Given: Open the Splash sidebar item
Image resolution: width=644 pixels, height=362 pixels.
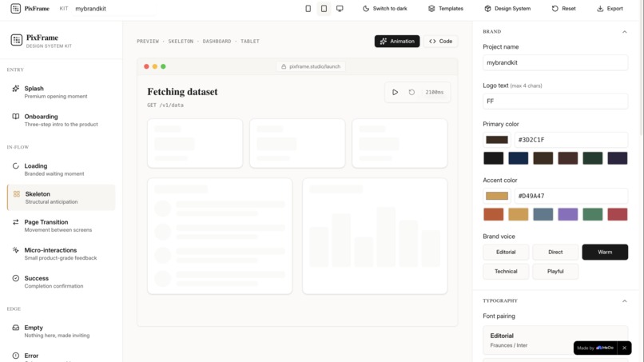Looking at the screenshot, I should point(62,92).
